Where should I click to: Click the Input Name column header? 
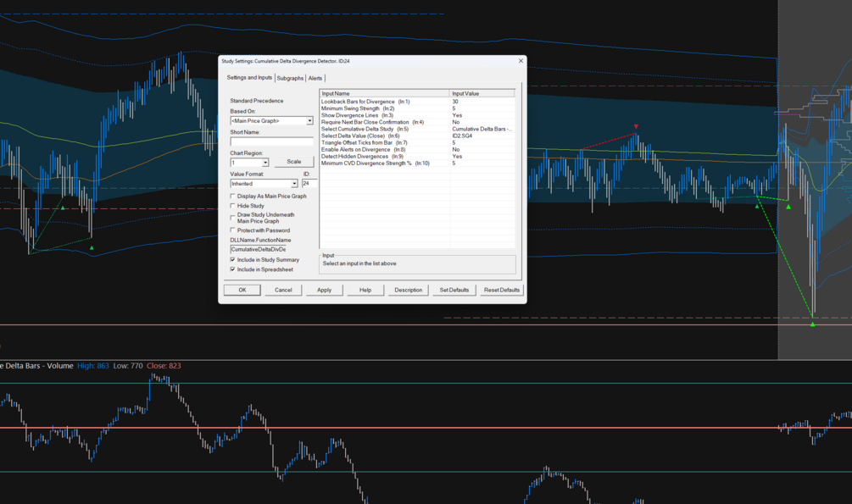pyautogui.click(x=385, y=93)
